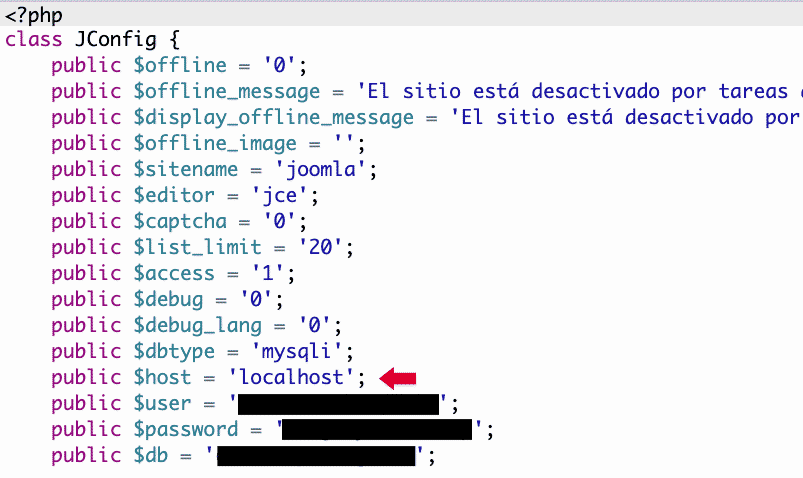This screenshot has height=478, width=803.
Task: Place cursor on the $offline = '0' line
Action: 179,66
